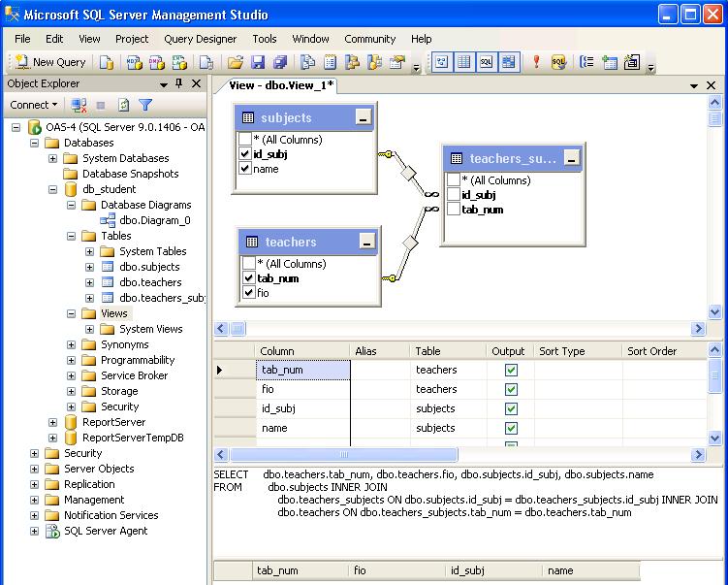The image size is (728, 585).
Task: Select the ReportServer database
Action: point(113,422)
